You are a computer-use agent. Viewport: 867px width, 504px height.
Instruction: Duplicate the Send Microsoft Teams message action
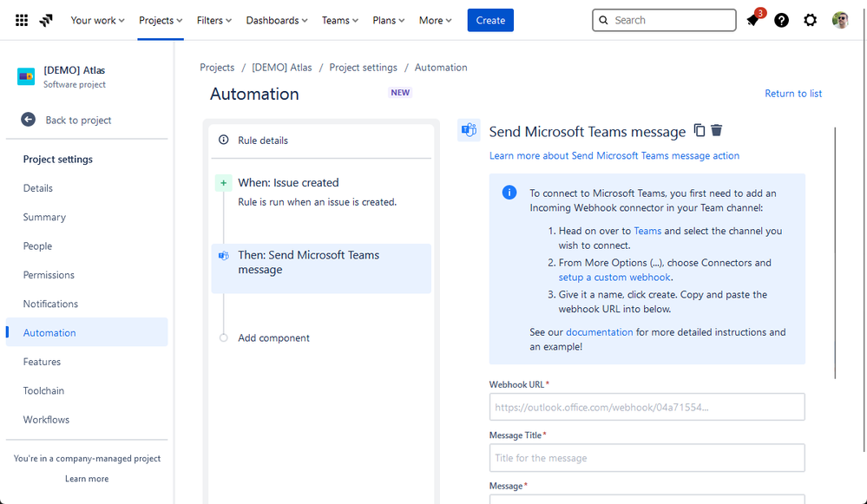click(x=700, y=131)
